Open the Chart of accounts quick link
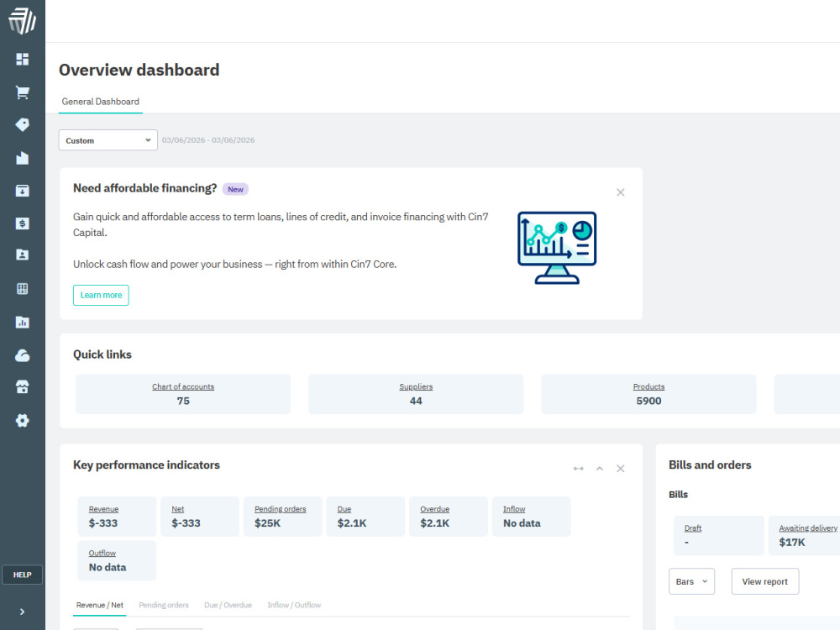 coord(183,386)
